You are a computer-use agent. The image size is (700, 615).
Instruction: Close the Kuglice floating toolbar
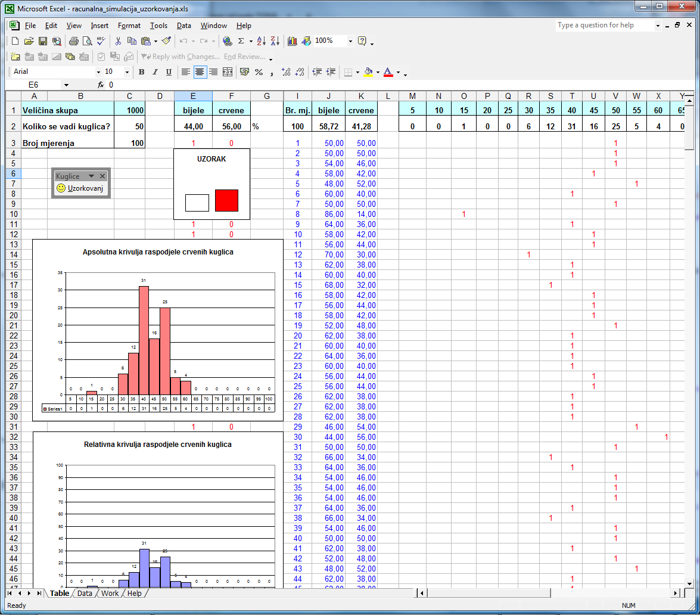click(102, 176)
